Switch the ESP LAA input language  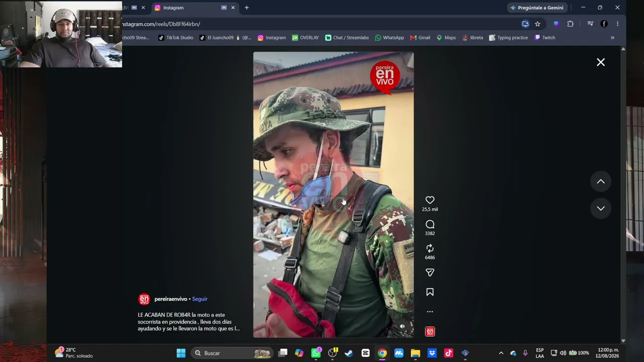(540, 353)
